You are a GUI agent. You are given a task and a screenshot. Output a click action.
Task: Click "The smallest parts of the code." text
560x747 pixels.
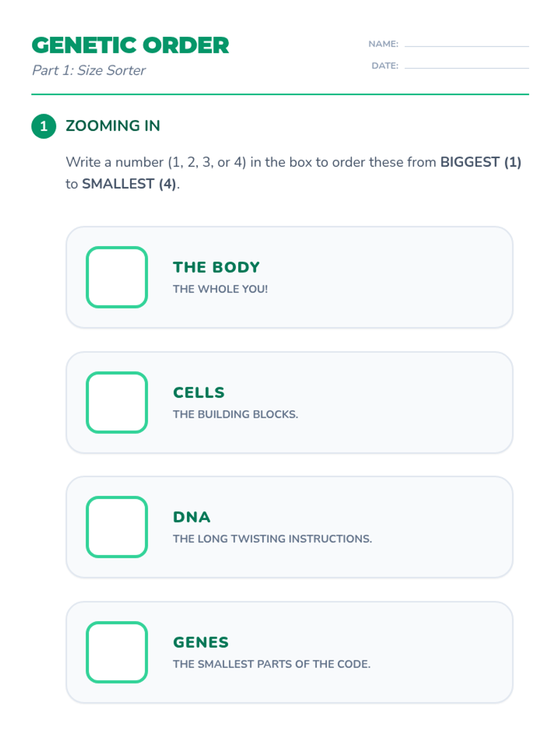pos(272,664)
